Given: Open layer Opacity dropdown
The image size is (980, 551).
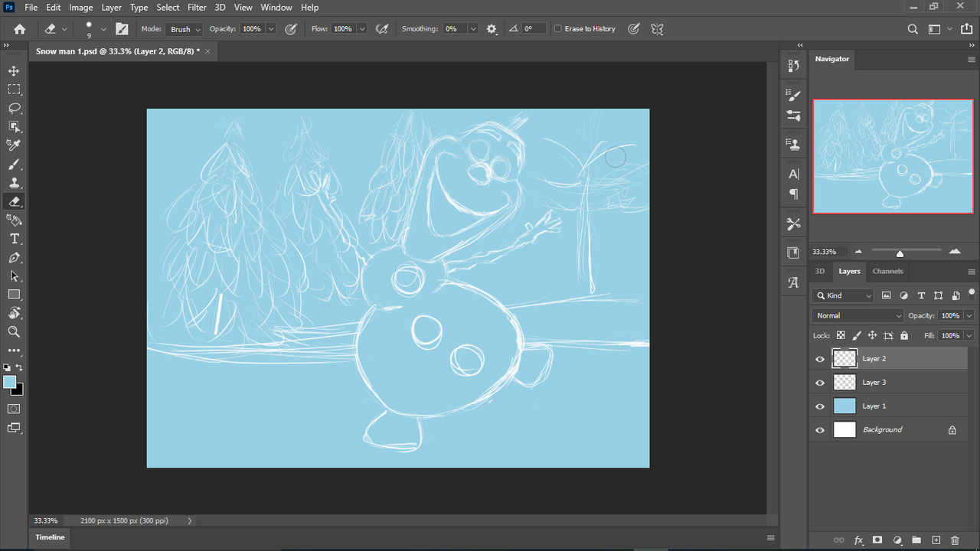Looking at the screenshot, I should (x=969, y=315).
